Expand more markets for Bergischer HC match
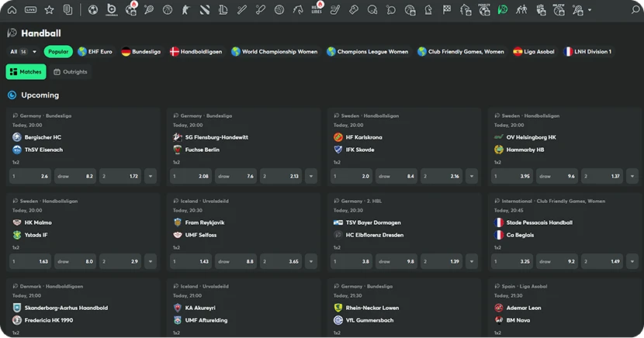The height and width of the screenshot is (338, 644). (151, 177)
